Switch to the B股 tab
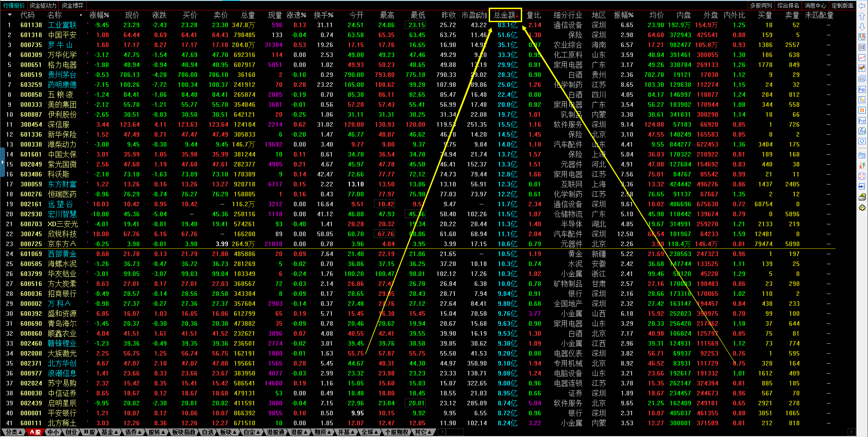The image size is (868, 437). tap(90, 432)
